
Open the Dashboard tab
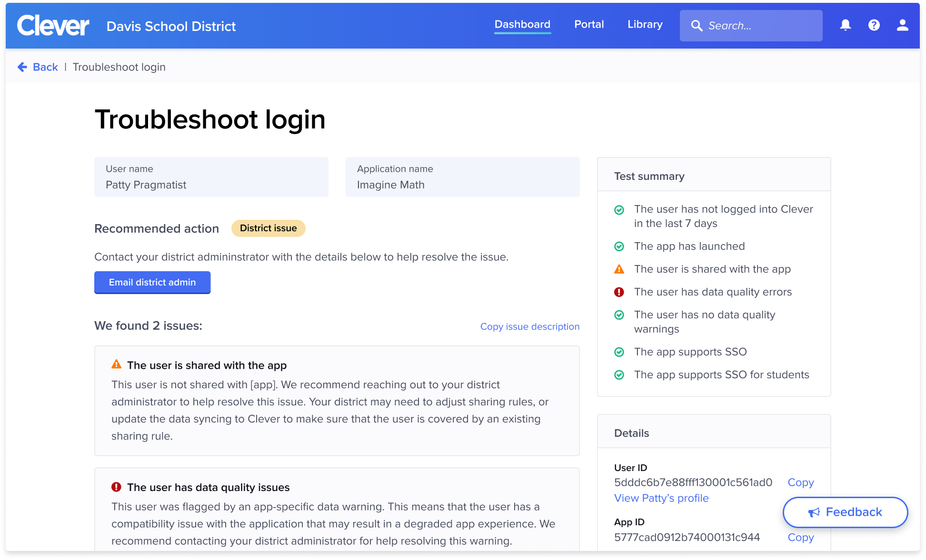(523, 26)
